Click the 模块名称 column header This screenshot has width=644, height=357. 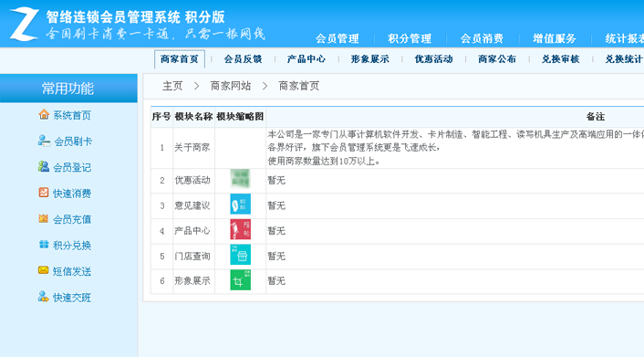[194, 117]
